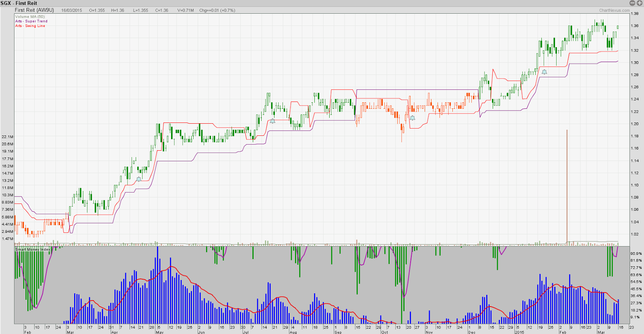Click the bell alert marker in January 2015
Screen dimensions: 644x334
(544, 72)
